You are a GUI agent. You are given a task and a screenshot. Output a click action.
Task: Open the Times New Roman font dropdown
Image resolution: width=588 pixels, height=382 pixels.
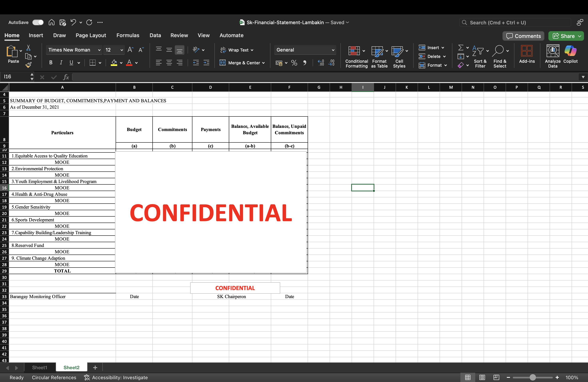(x=99, y=50)
